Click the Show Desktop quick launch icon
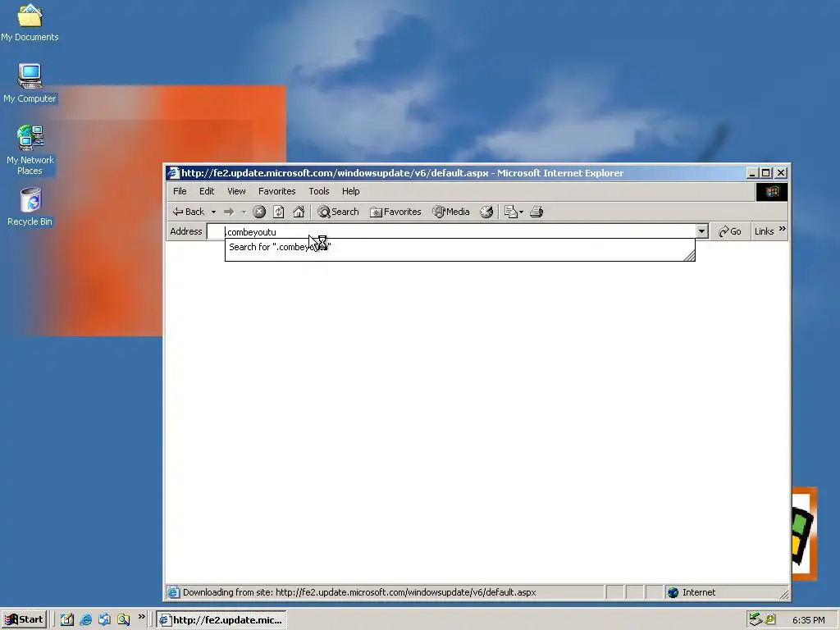The image size is (840, 630). point(67,620)
